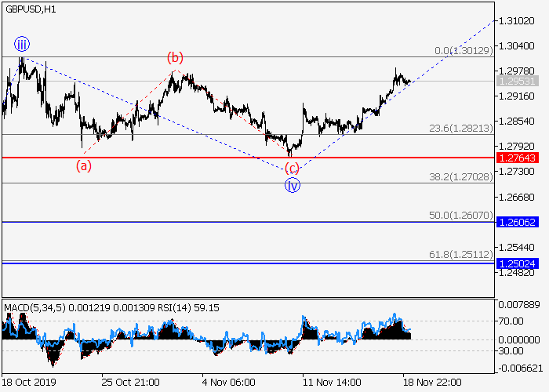Click the red (a) wave label
The image size is (549, 392).
tap(83, 166)
